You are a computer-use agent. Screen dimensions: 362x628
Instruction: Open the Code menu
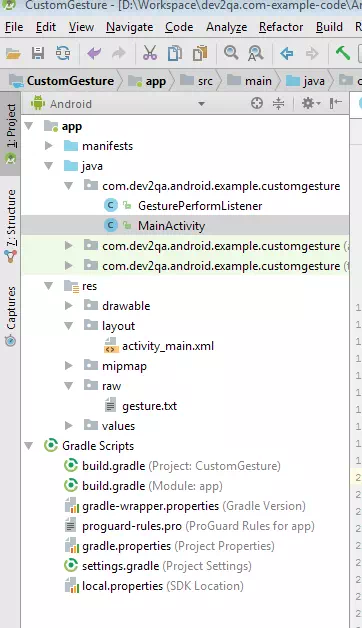179,27
